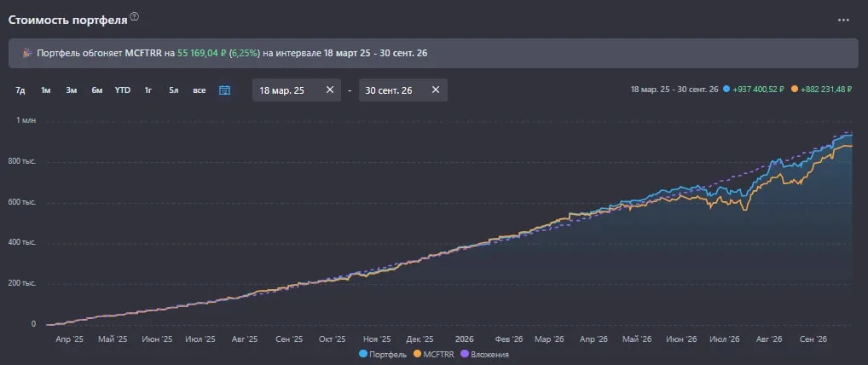This screenshot has height=365, width=868.
Task: Select the 5л time range
Action: (174, 90)
